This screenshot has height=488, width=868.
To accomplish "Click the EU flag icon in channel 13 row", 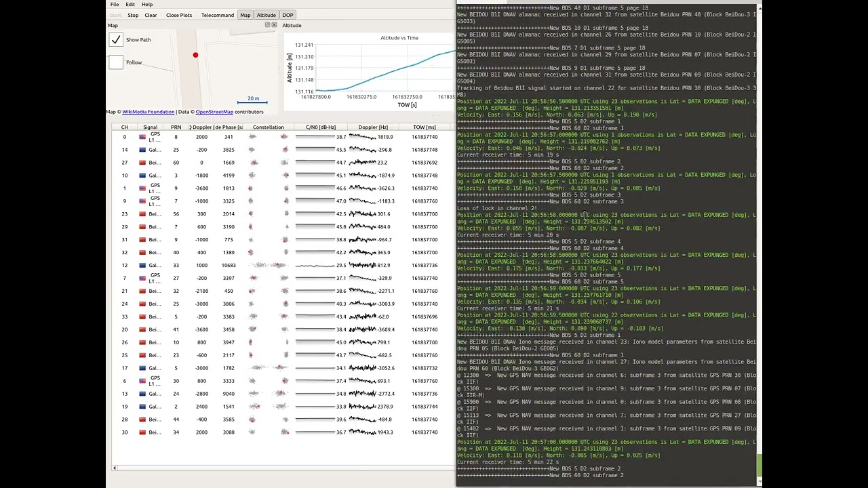I will pos(142,394).
